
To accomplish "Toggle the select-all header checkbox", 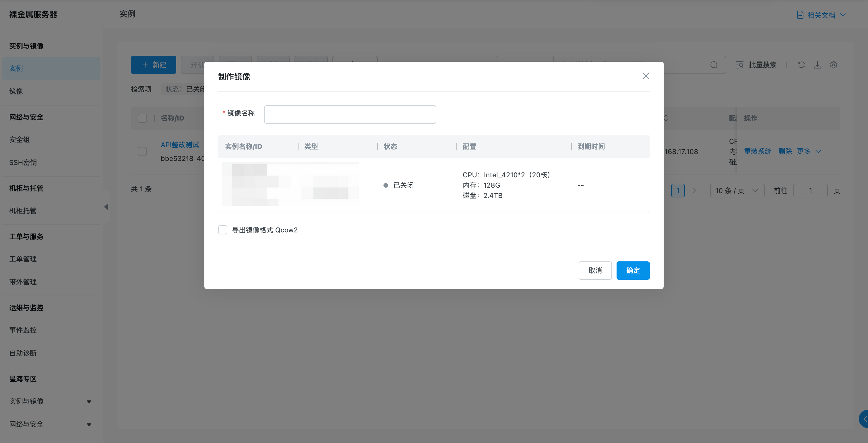I will pyautogui.click(x=142, y=118).
